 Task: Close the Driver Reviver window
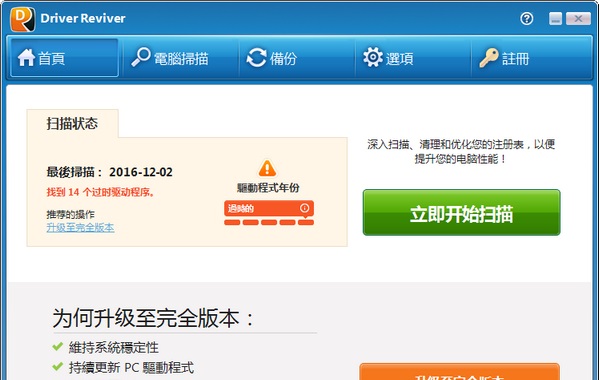[578, 18]
